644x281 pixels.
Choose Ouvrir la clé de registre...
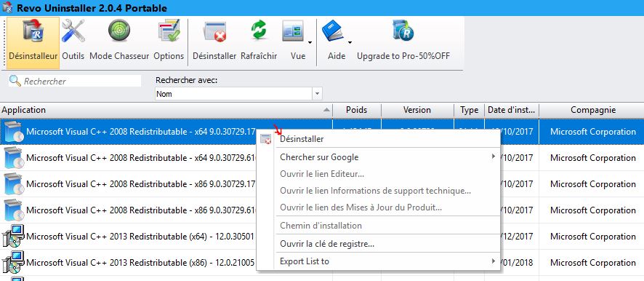327,244
